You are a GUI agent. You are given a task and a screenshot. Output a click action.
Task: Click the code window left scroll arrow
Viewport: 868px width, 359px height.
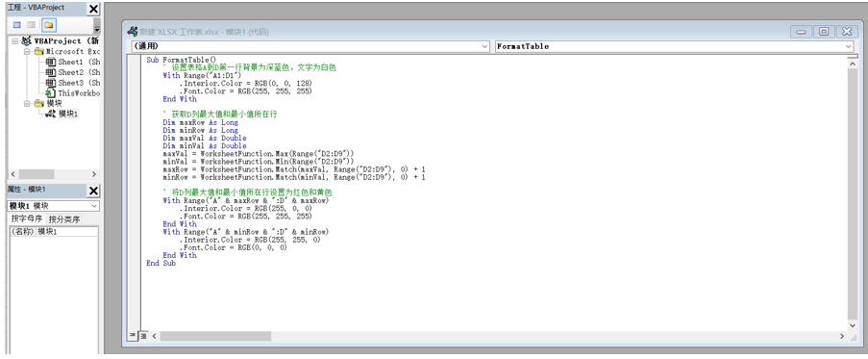(155, 336)
